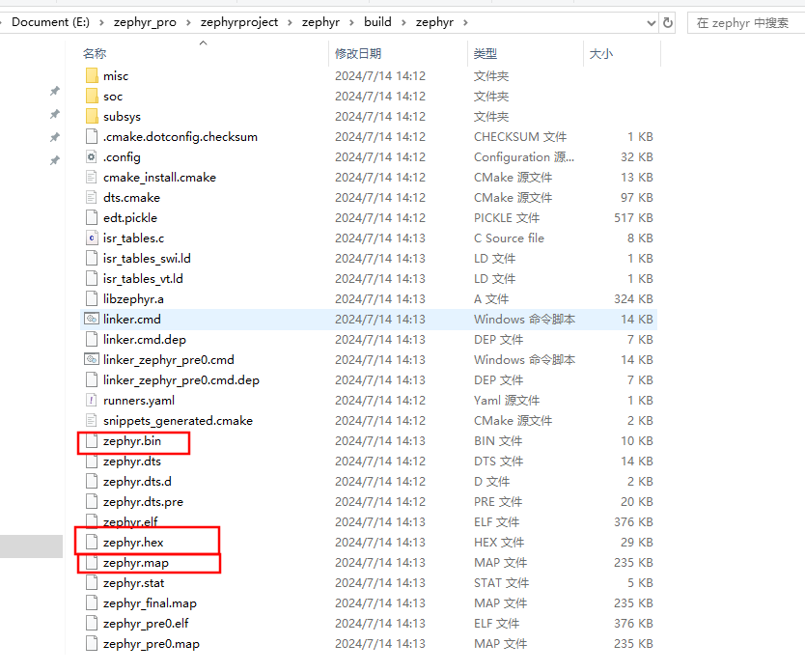Select the isr_tables_vt.ld file name
Viewport: 805px width, 672px height.
point(143,279)
